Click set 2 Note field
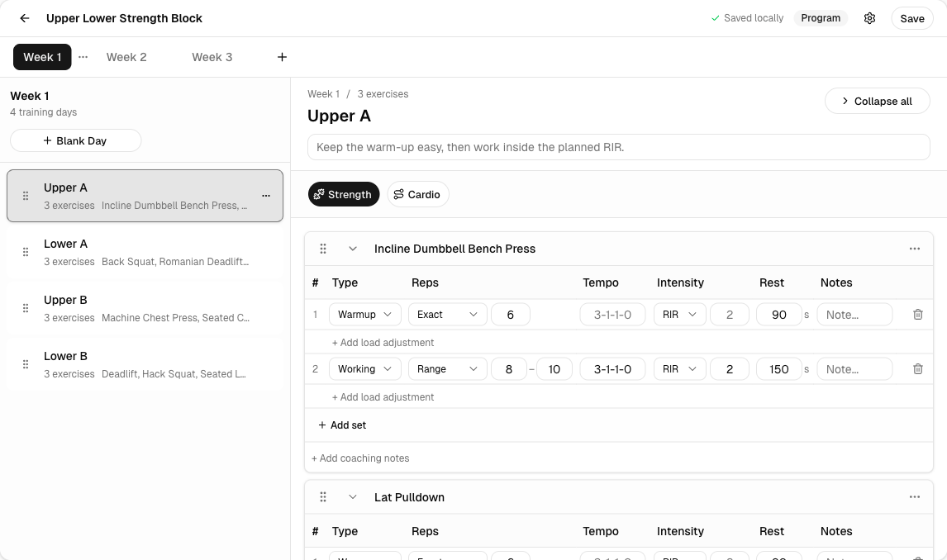Screen dimensions: 947x560 click(x=854, y=368)
